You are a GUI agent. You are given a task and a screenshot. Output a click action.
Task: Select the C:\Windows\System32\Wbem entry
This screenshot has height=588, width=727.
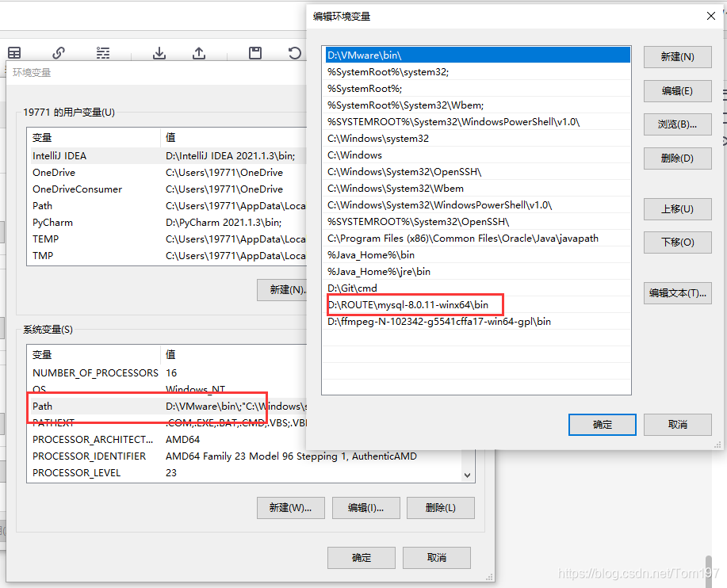[x=477, y=189]
